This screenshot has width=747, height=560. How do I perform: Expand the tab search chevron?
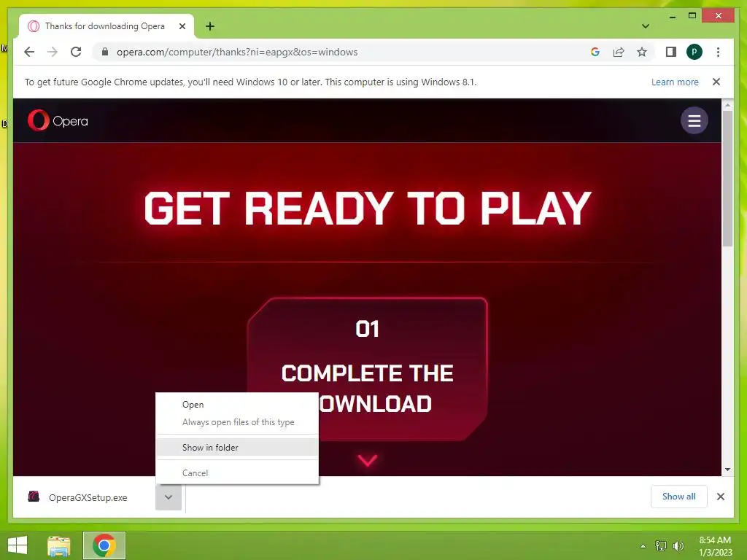click(x=646, y=26)
